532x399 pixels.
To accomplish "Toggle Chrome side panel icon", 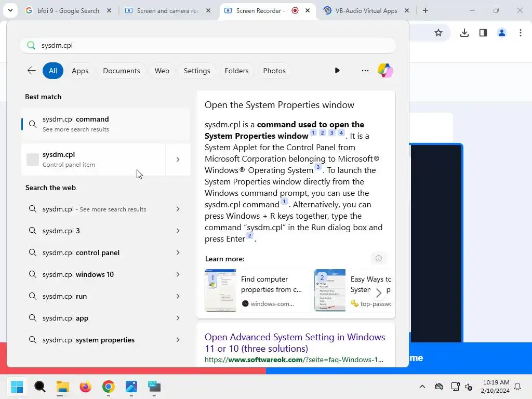I will click(x=483, y=33).
